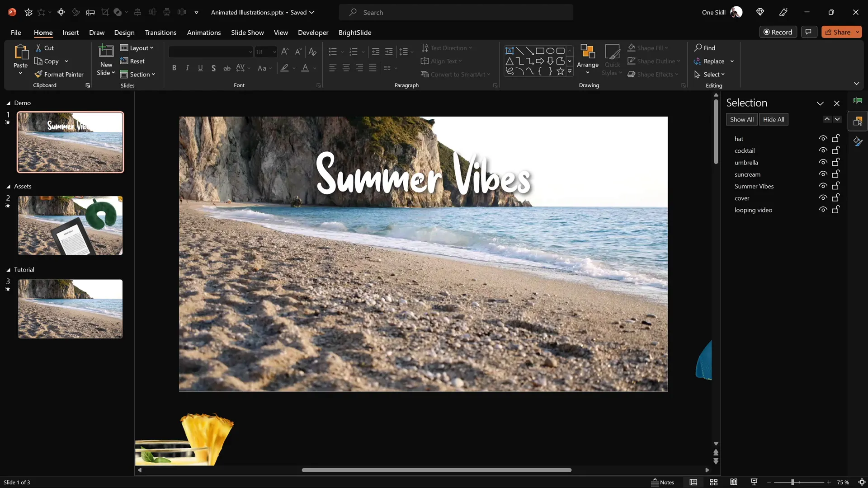Hide the looping video object

(x=823, y=210)
